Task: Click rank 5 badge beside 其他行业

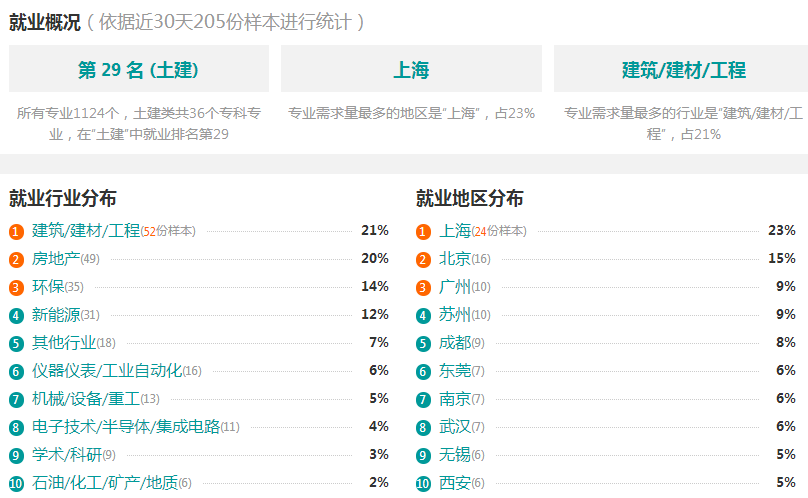Action: [16, 343]
